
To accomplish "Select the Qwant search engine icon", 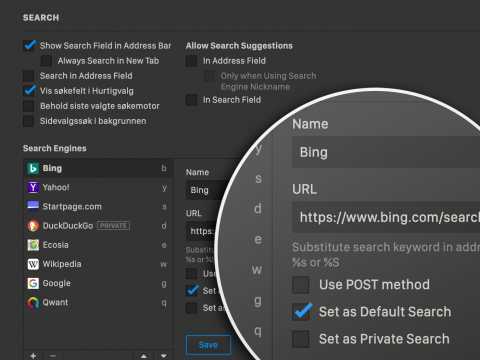I will pyautogui.click(x=33, y=302).
